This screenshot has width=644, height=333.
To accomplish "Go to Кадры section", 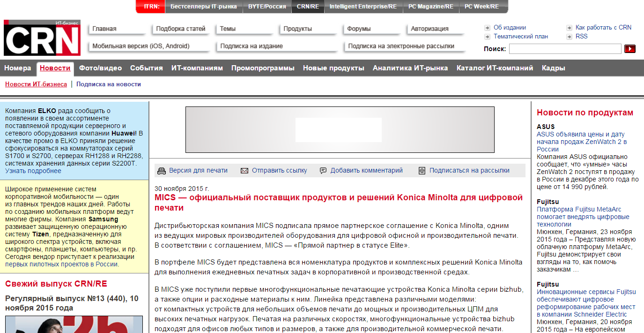I will 554,68.
